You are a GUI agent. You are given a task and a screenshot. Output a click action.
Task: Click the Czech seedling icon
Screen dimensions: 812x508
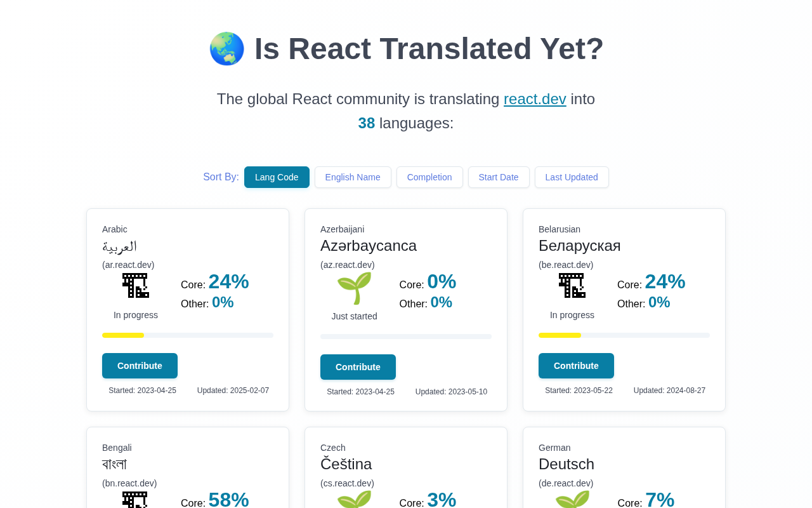pyautogui.click(x=354, y=499)
